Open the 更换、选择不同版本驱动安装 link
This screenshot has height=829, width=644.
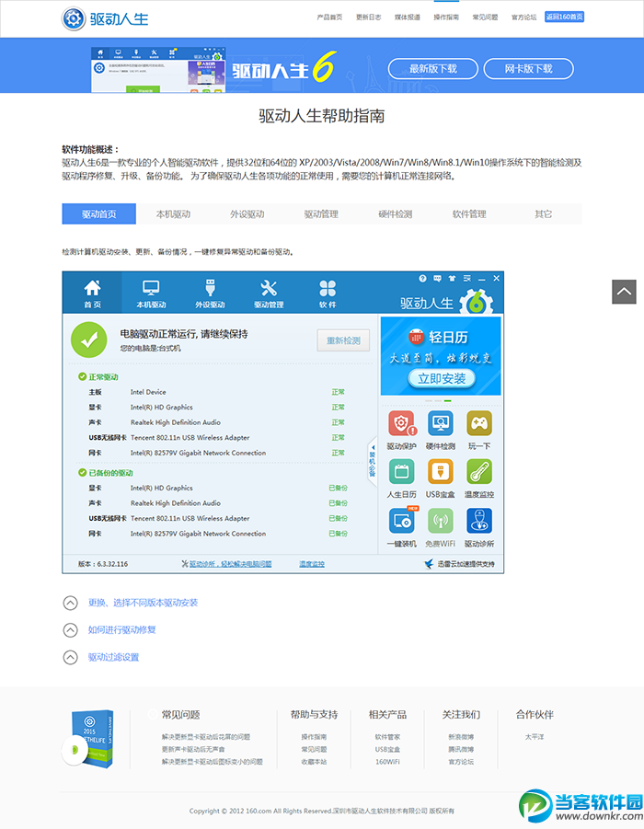click(x=143, y=603)
